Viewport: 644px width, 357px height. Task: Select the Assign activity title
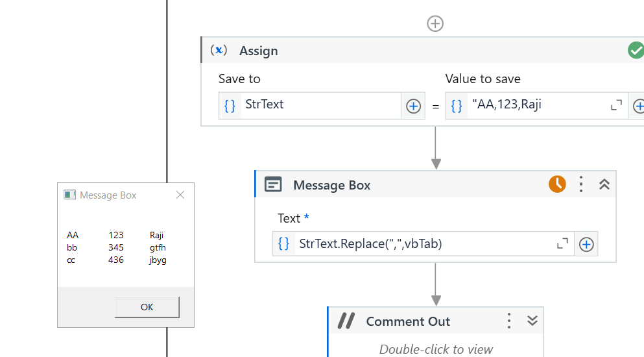pos(258,51)
